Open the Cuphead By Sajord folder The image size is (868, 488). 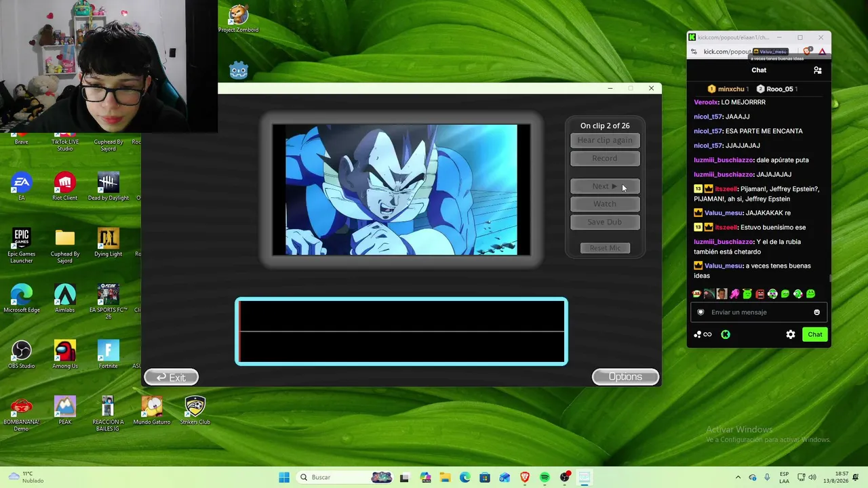pyautogui.click(x=65, y=245)
